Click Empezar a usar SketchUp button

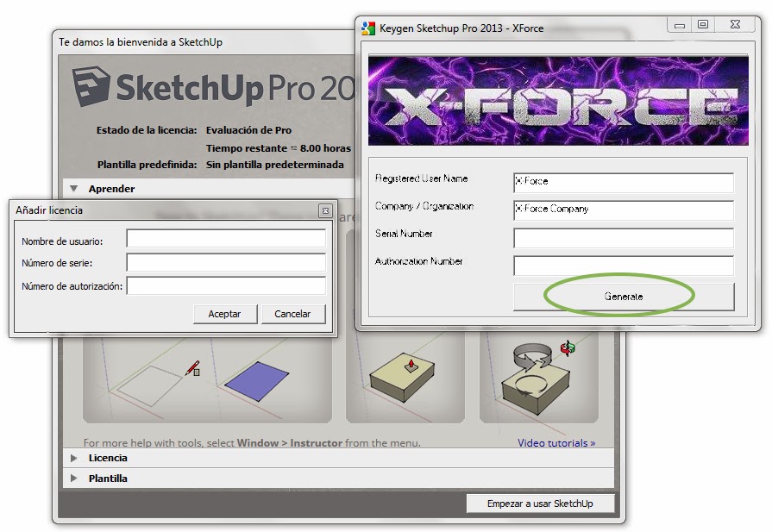[540, 504]
